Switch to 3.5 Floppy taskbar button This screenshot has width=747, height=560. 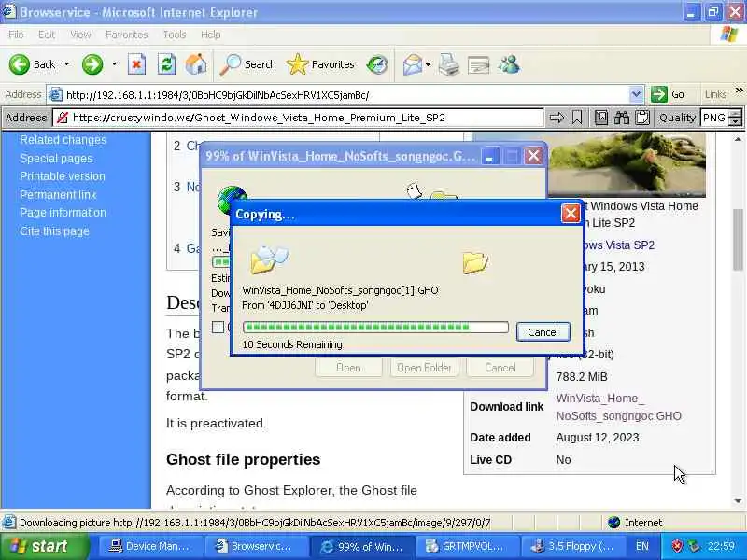click(x=572, y=546)
